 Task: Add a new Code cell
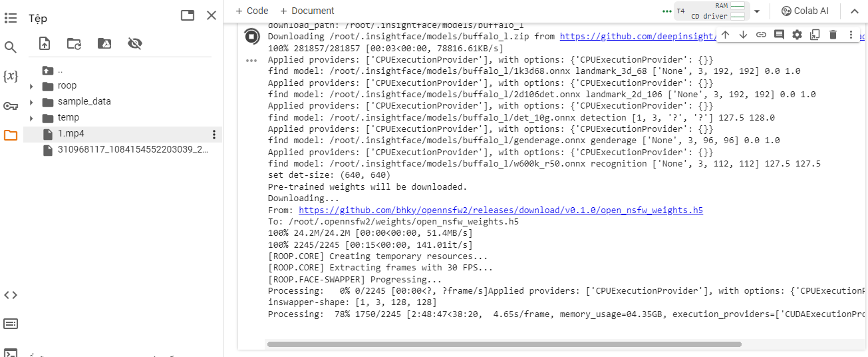(x=251, y=11)
